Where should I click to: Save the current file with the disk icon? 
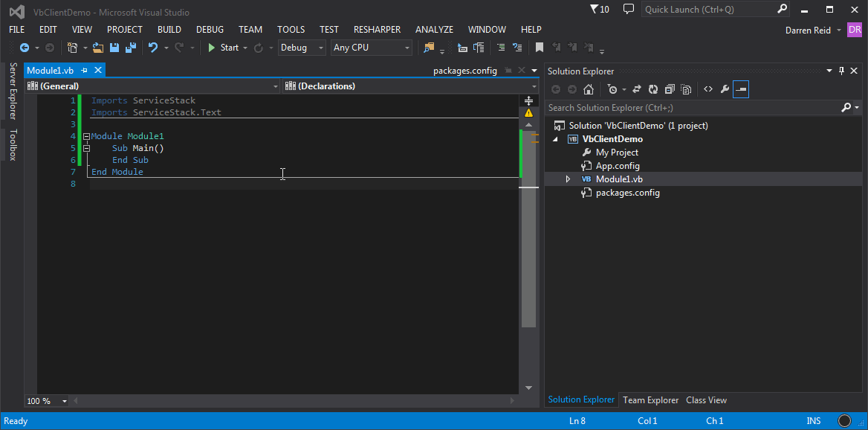pyautogui.click(x=114, y=48)
